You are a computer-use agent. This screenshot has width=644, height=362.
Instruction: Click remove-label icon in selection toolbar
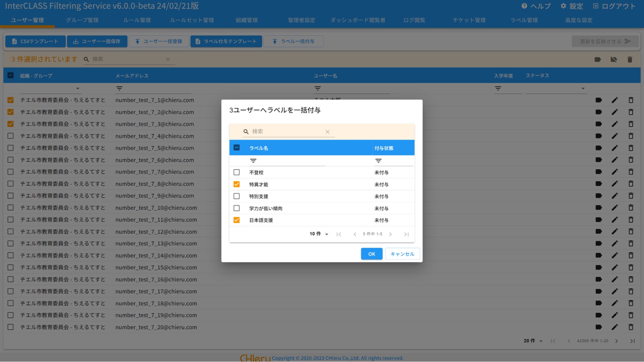pos(614,59)
